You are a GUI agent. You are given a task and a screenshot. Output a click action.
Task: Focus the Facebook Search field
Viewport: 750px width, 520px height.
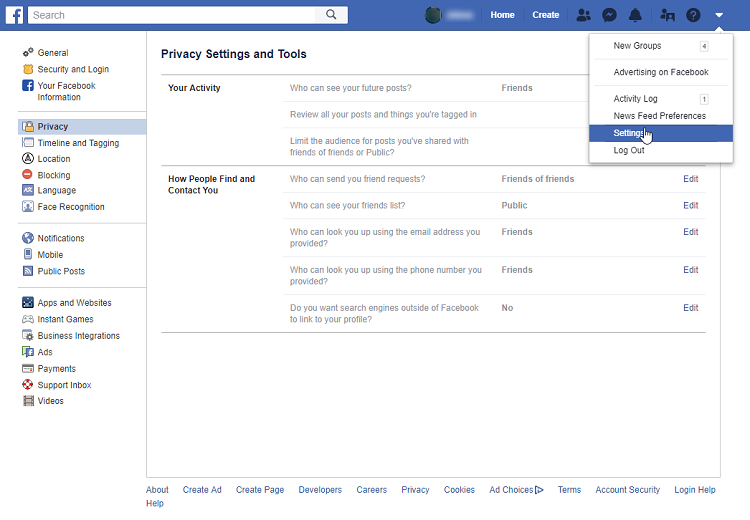point(172,15)
